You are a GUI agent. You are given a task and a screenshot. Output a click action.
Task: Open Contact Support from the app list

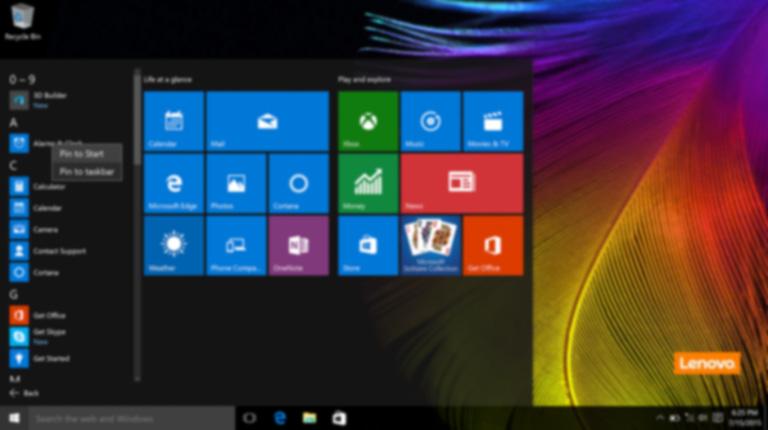click(x=69, y=251)
